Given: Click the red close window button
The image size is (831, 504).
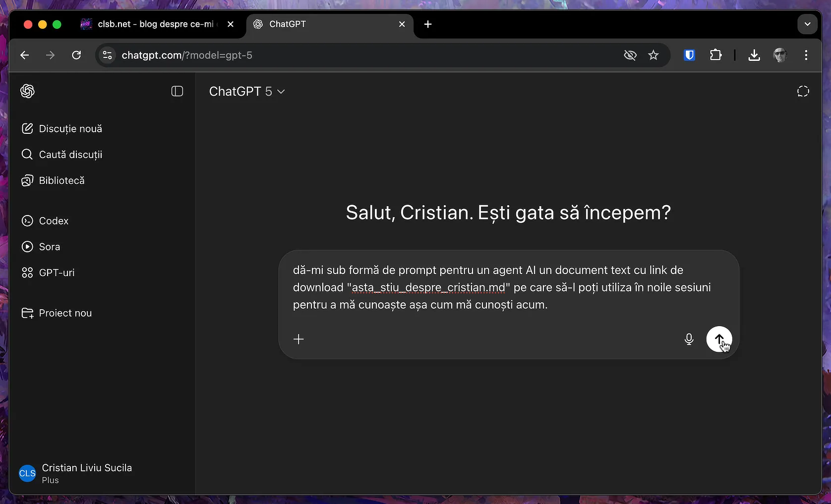Looking at the screenshot, I should tap(28, 24).
